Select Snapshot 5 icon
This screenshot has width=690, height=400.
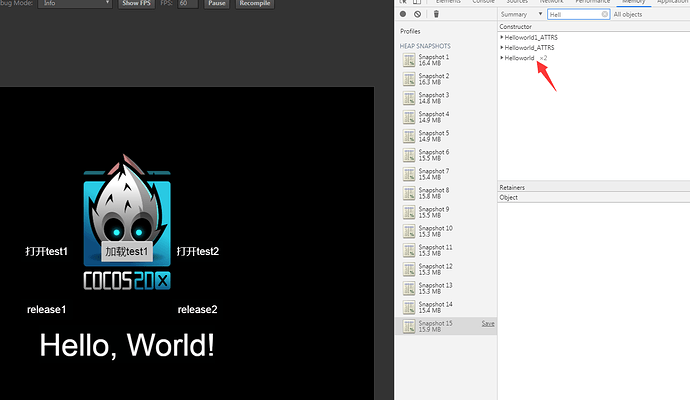click(409, 136)
